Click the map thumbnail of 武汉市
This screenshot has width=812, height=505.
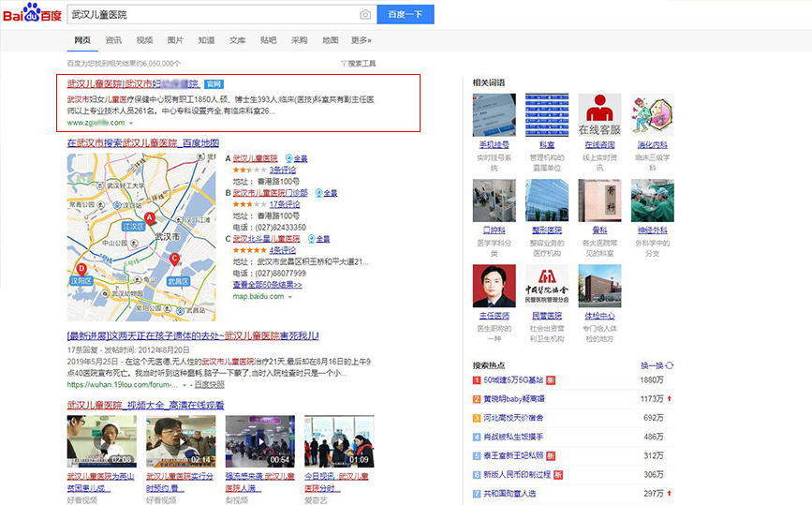click(141, 237)
